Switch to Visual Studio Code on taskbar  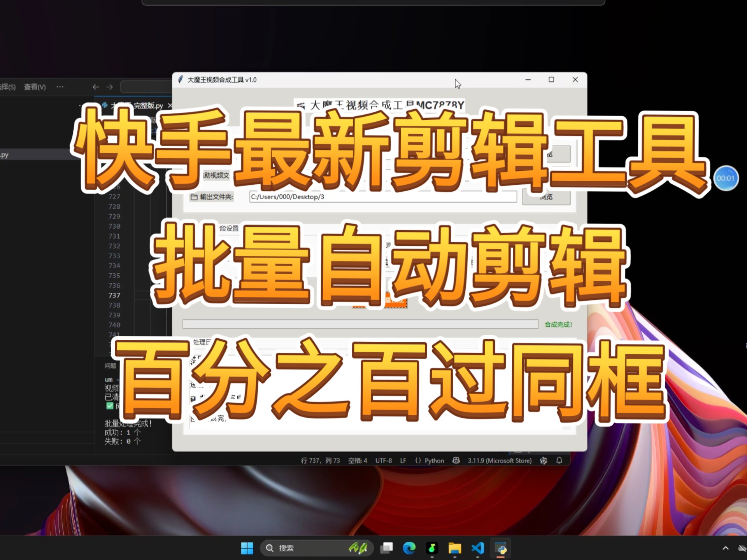(x=477, y=548)
